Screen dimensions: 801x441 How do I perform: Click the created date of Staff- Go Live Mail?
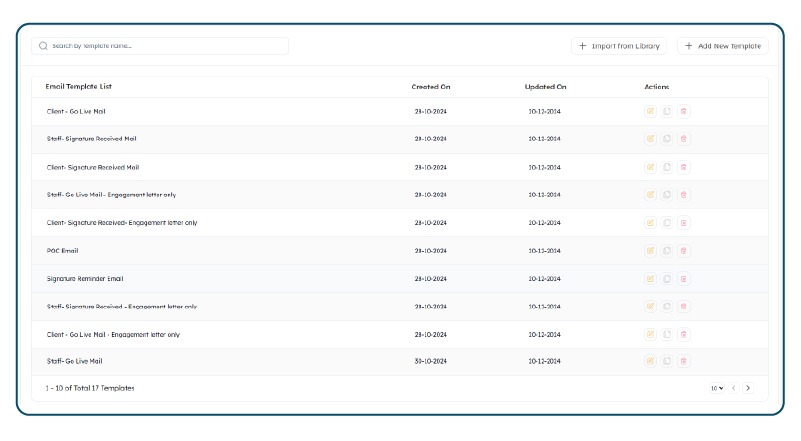[x=431, y=361]
